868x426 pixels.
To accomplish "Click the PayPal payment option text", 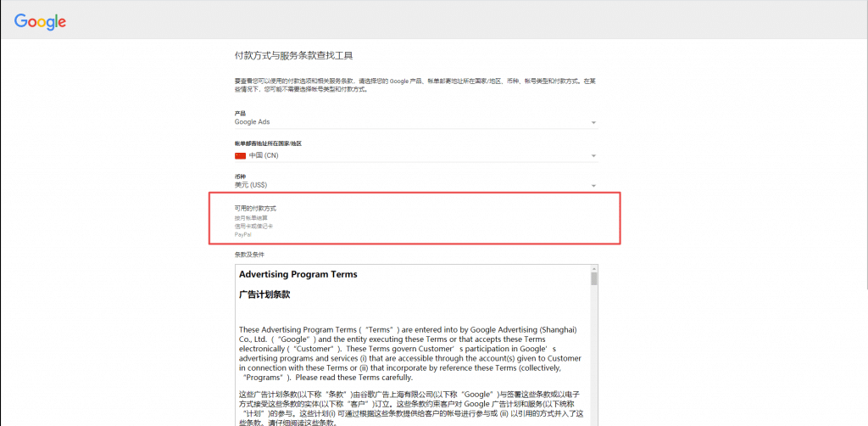I will (x=242, y=235).
